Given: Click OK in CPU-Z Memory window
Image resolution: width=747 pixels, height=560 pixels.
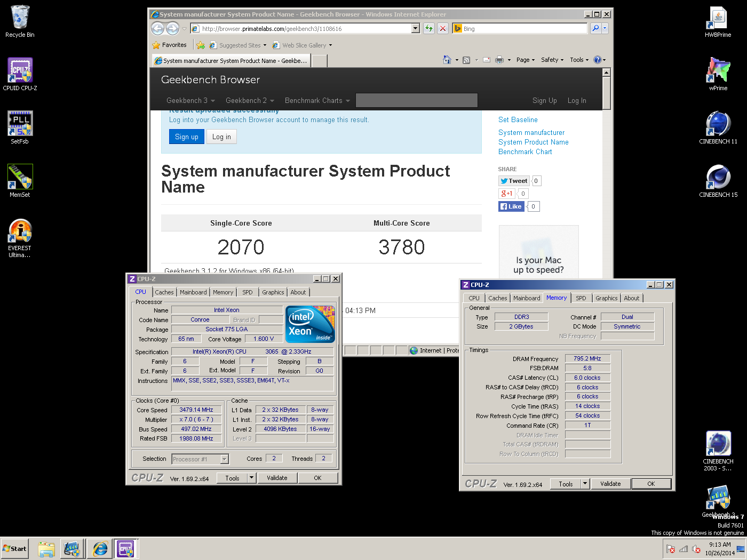Looking at the screenshot, I should pos(651,484).
